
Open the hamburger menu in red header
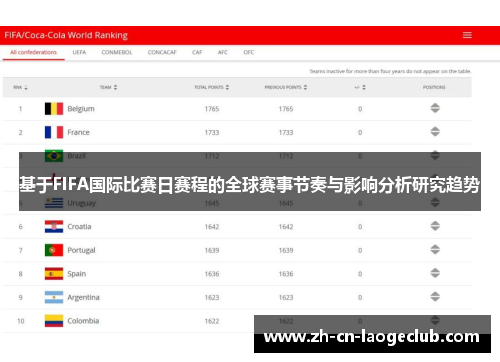tap(467, 35)
